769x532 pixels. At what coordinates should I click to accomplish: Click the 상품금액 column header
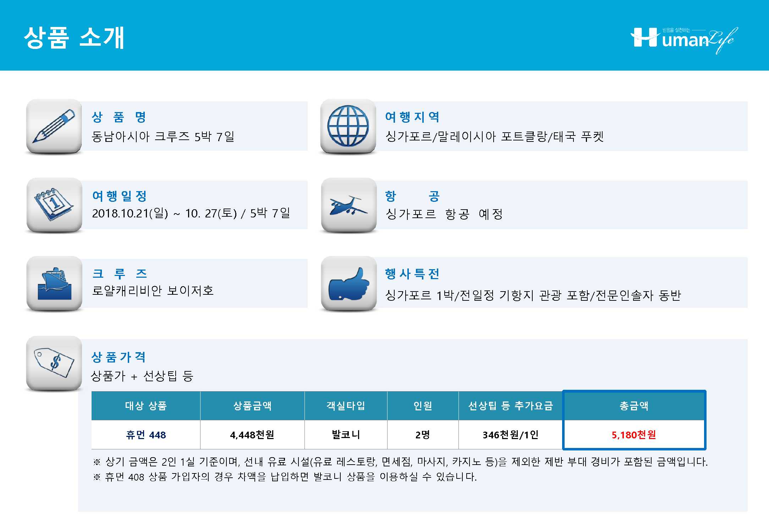[252, 406]
